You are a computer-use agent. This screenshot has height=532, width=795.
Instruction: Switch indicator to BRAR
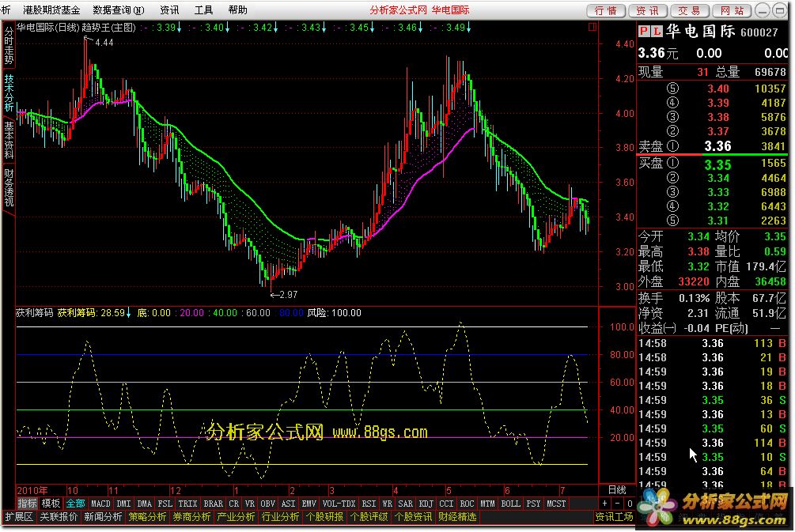point(213,504)
